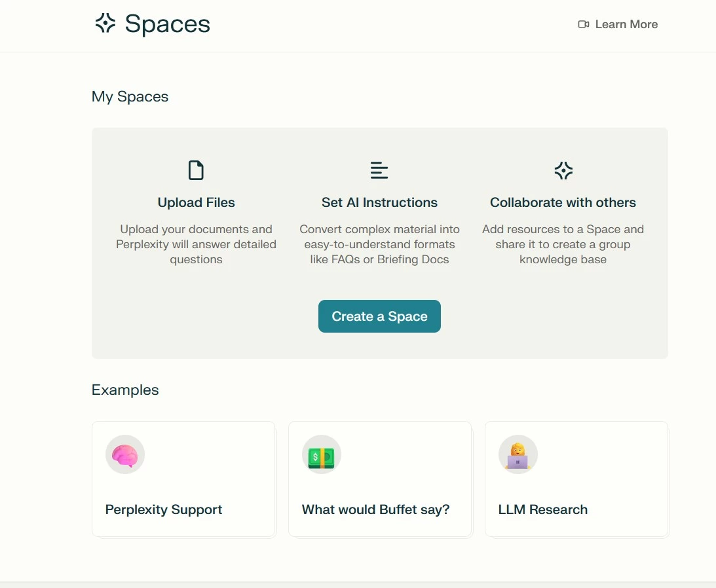Viewport: 716px width, 588px height.
Task: Click the Collaborate with others sparkle icon
Action: click(563, 170)
